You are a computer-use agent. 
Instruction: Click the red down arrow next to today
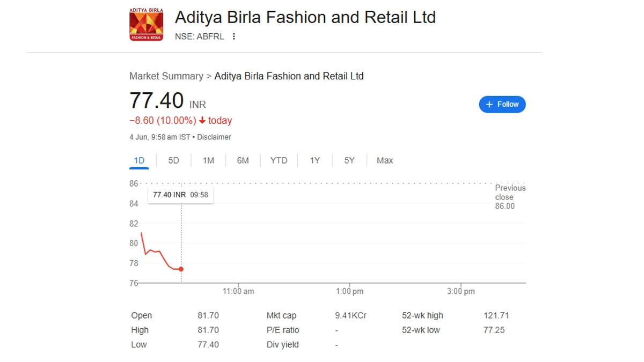coord(202,121)
